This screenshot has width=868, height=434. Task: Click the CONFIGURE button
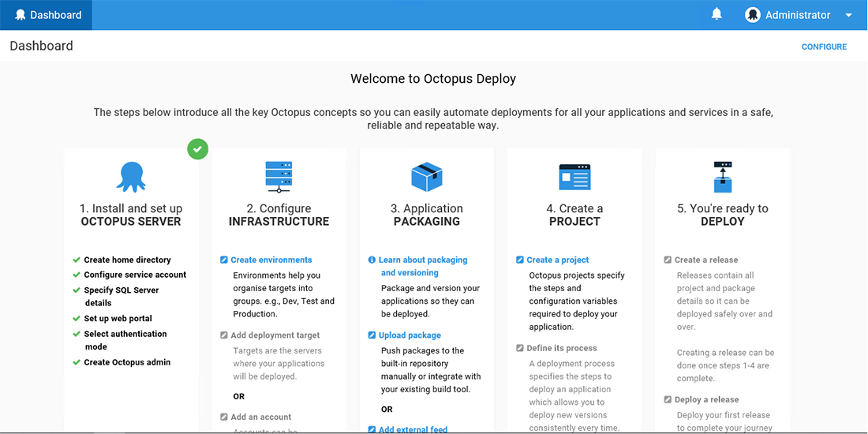pos(824,47)
